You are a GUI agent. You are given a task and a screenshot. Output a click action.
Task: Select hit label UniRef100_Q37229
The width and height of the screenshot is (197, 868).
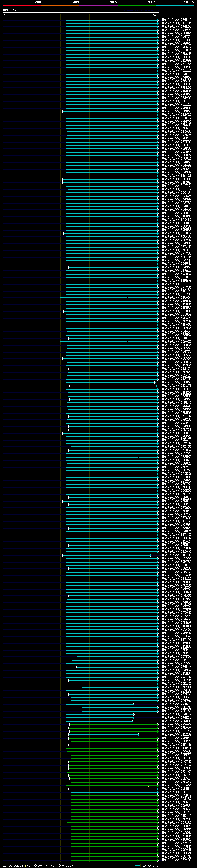point(177,616)
